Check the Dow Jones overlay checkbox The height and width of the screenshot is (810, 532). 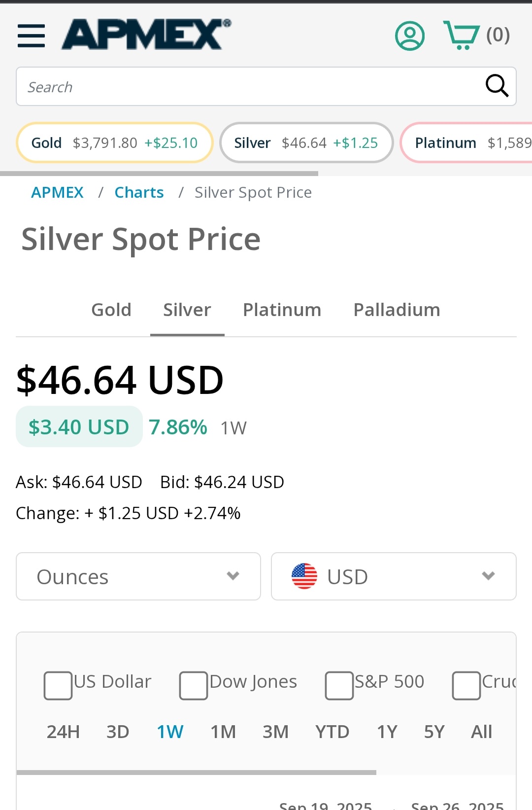click(x=193, y=685)
